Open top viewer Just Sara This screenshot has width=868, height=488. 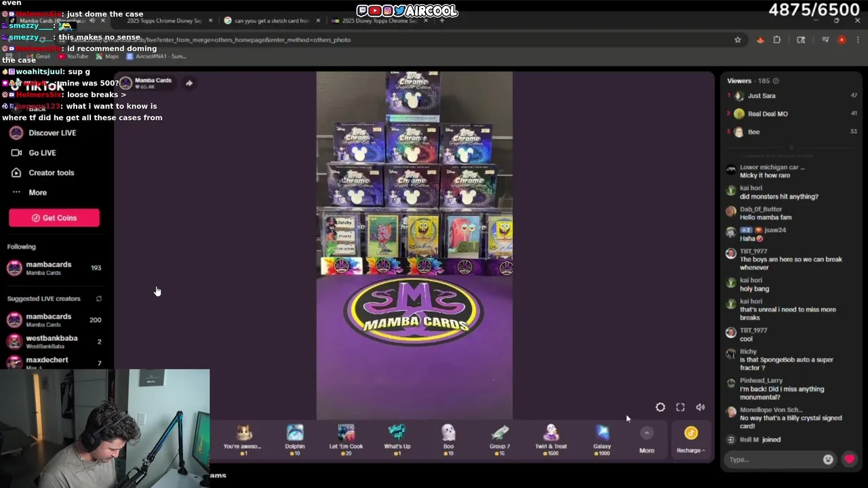(791, 96)
